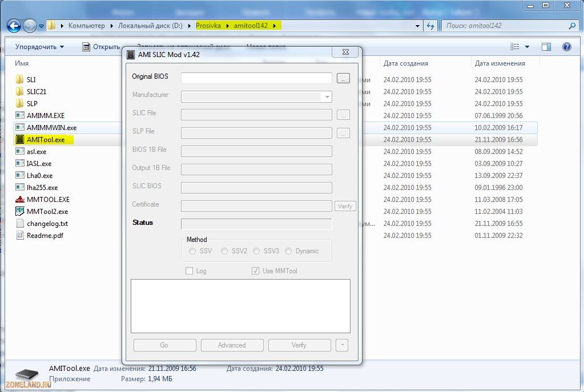This screenshot has height=392, width=584.
Task: Click Prosivka in the address breadcrumb
Action: 208,26
